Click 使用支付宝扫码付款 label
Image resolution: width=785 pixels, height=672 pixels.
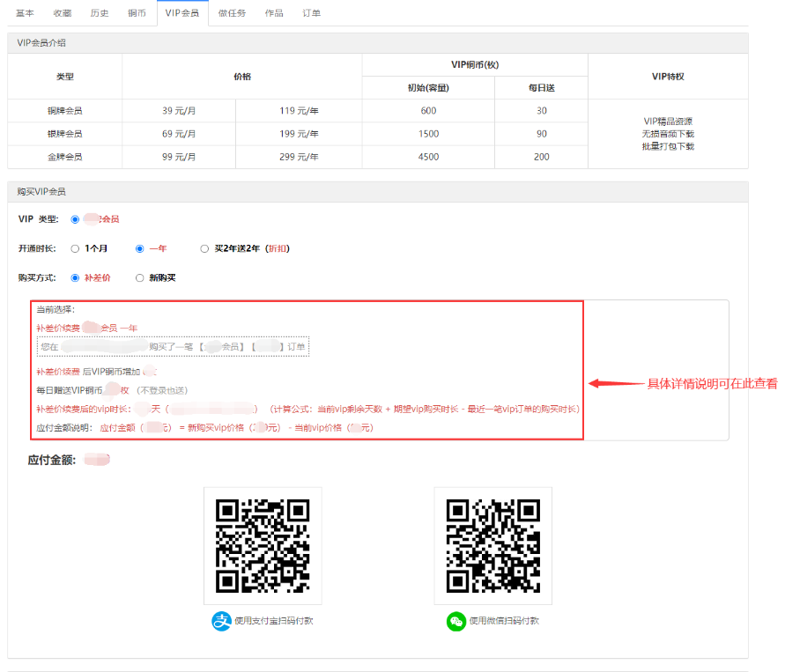pos(274,621)
